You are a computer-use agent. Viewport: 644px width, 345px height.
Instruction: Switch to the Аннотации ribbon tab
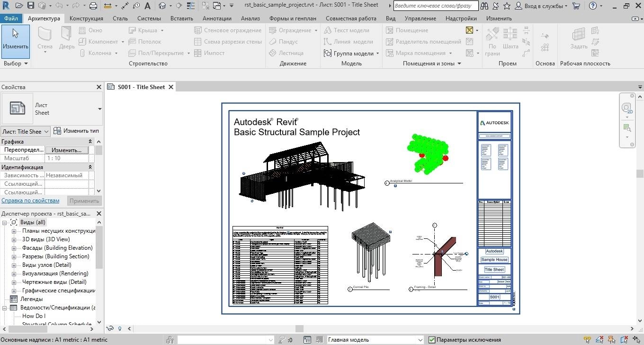[x=217, y=18]
